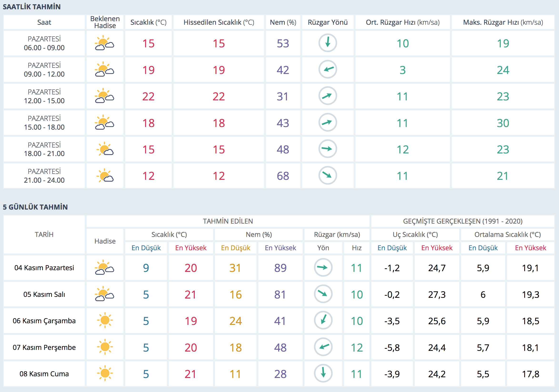Click wind direction arrow for 21.00 - 24.00 row
This screenshot has height=392, width=559.
pyautogui.click(x=327, y=175)
